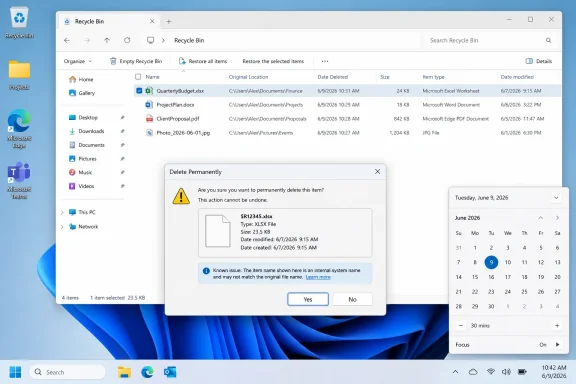Sort by Date modified column
576x384 pixels.
click(x=517, y=77)
